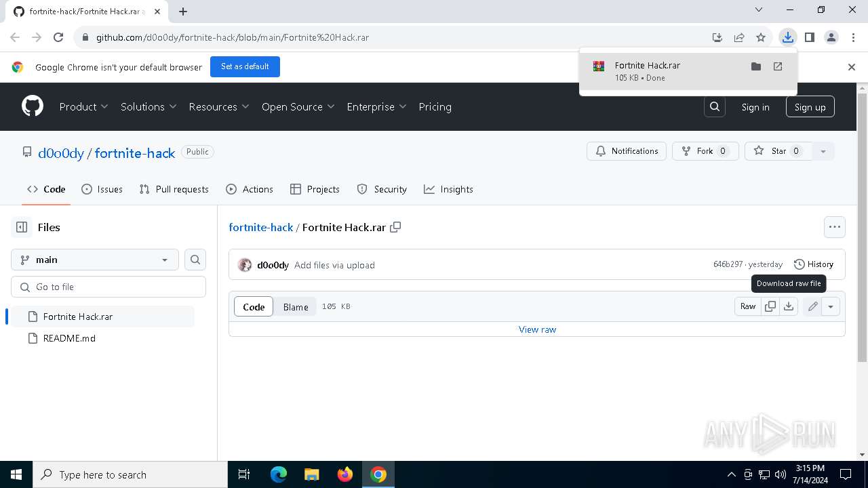Click the Sign in link
Screen dimensions: 868x488
(755, 107)
